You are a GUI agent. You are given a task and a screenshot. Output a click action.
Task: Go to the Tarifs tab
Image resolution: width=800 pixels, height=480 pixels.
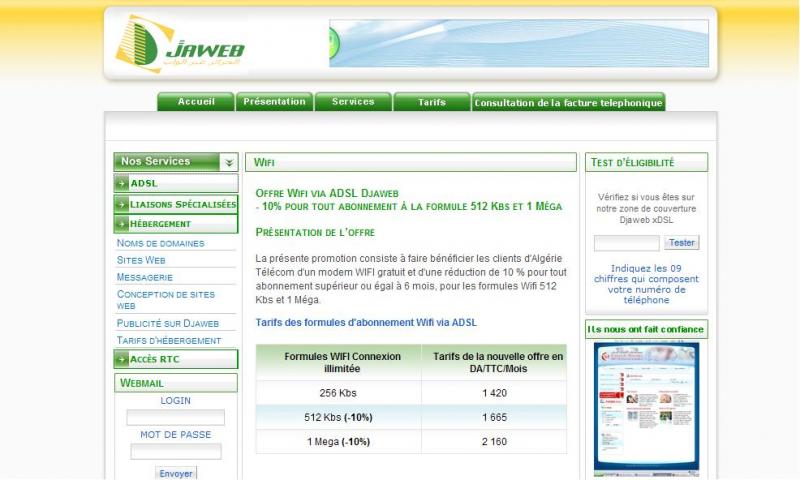[432, 102]
